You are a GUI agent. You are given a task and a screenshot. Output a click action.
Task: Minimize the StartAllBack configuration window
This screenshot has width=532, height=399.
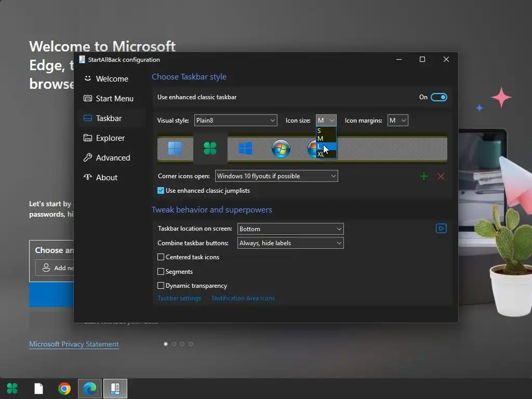point(399,59)
